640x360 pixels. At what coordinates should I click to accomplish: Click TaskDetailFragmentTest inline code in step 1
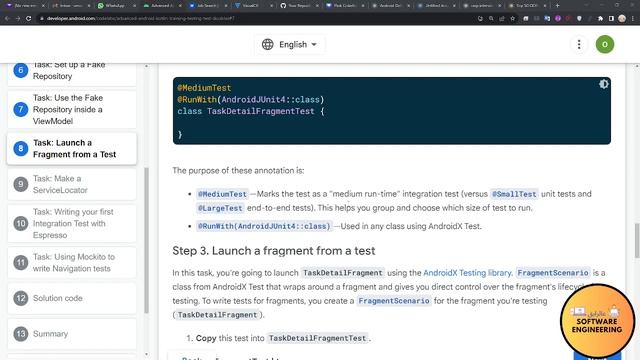pos(317,338)
